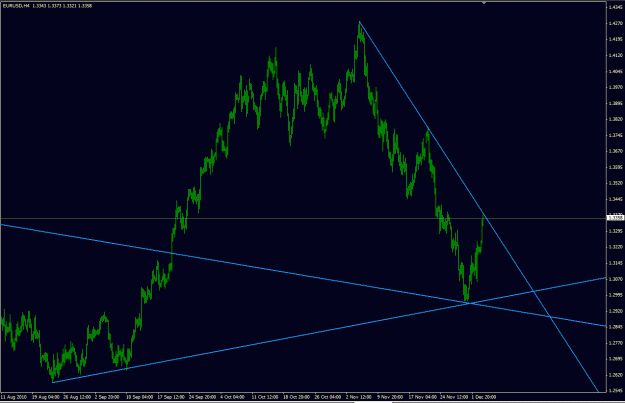Click the 17 Nov 04:00 date label

tap(423, 397)
